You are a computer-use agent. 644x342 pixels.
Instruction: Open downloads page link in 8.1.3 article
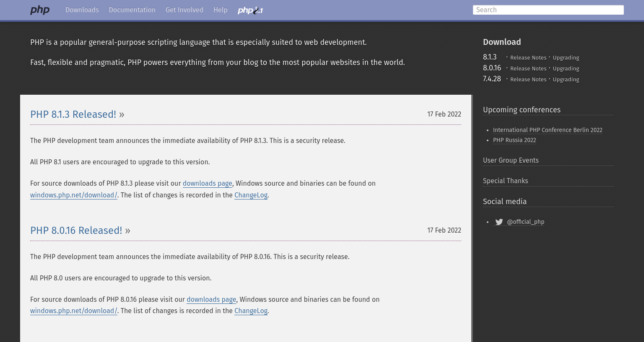tap(208, 184)
